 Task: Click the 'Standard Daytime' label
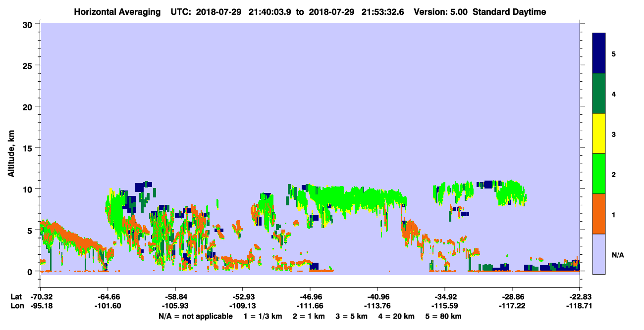tap(509, 12)
